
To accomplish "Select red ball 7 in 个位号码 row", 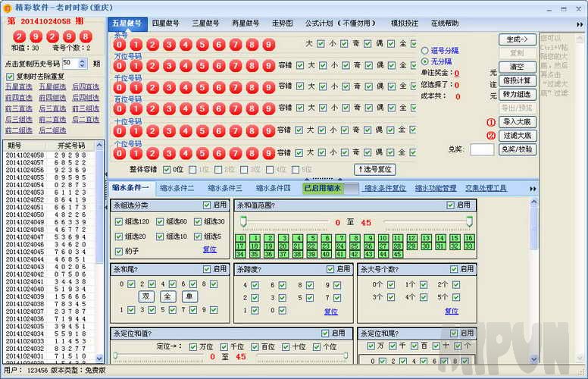I will (235, 153).
